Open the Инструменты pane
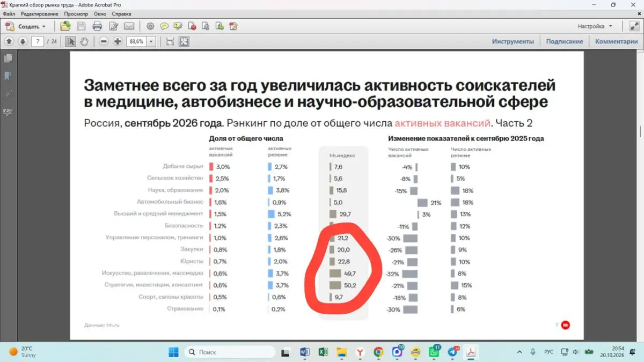The image size is (644, 362). [513, 41]
